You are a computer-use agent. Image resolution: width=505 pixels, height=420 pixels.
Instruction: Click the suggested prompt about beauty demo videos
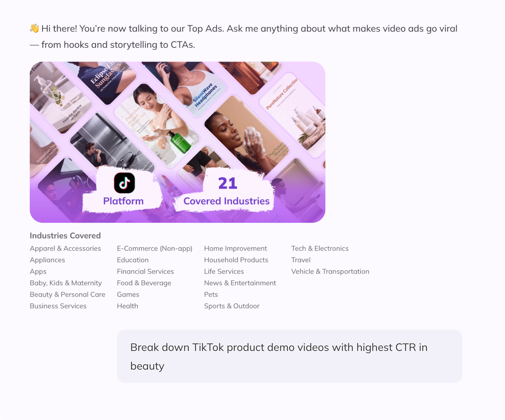289,356
